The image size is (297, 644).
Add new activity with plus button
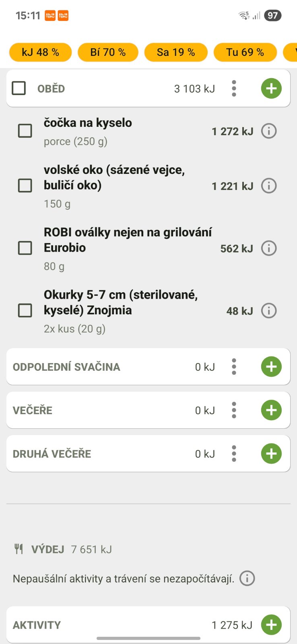coord(271,625)
